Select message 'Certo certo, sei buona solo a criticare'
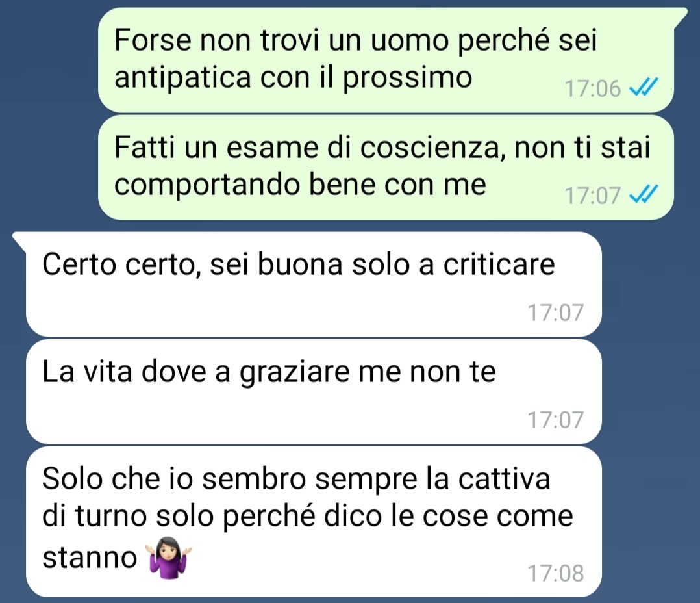The height and width of the screenshot is (603, 700). (x=314, y=284)
